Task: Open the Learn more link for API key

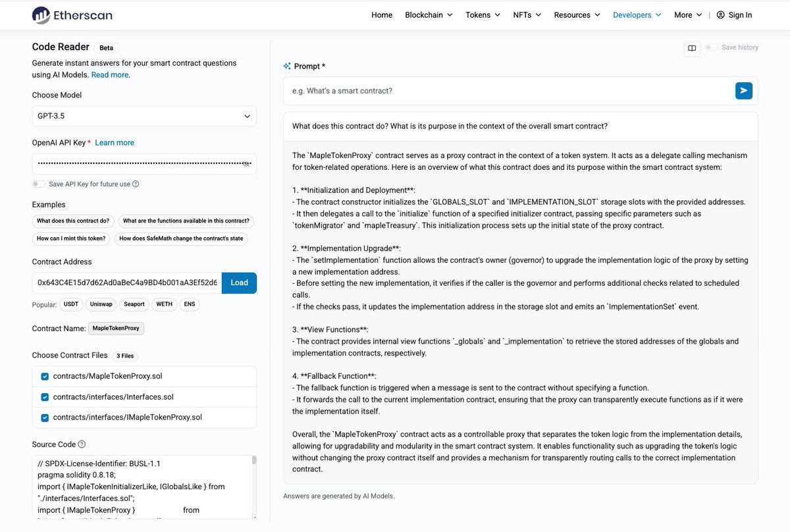Action: pos(115,143)
